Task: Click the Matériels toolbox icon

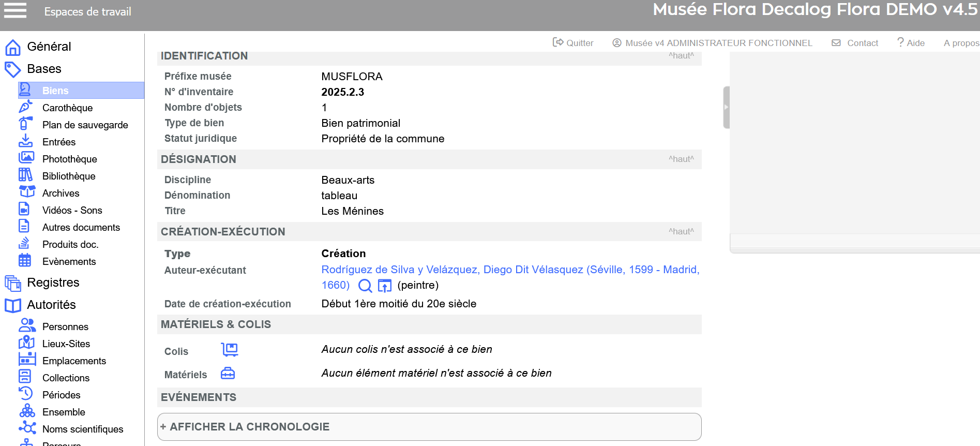Action: pos(228,374)
